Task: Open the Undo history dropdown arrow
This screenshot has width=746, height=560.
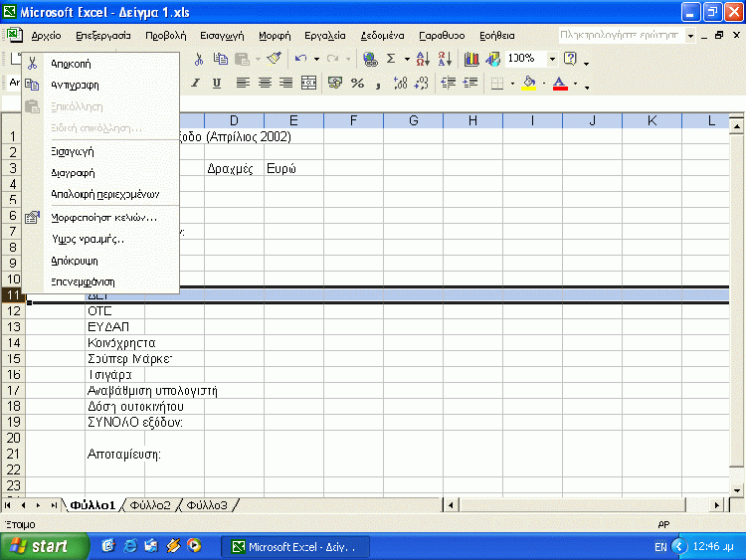Action: pyautogui.click(x=316, y=60)
